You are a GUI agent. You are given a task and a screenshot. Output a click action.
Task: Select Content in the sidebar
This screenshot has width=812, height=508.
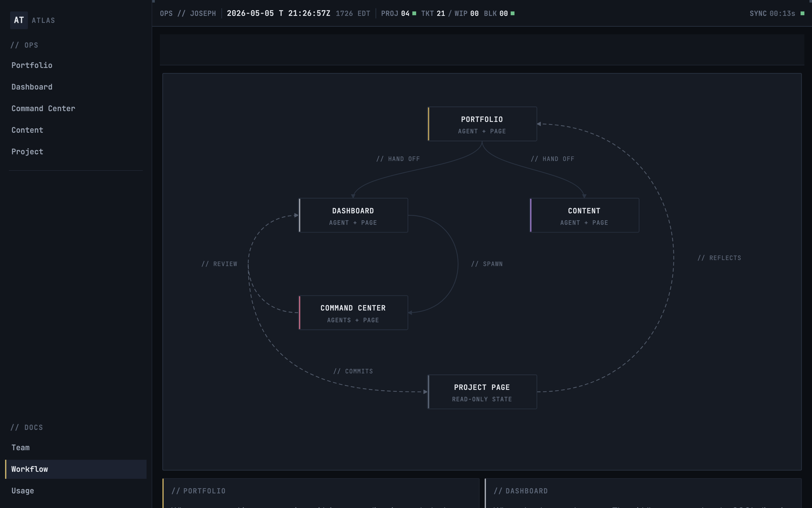point(27,130)
